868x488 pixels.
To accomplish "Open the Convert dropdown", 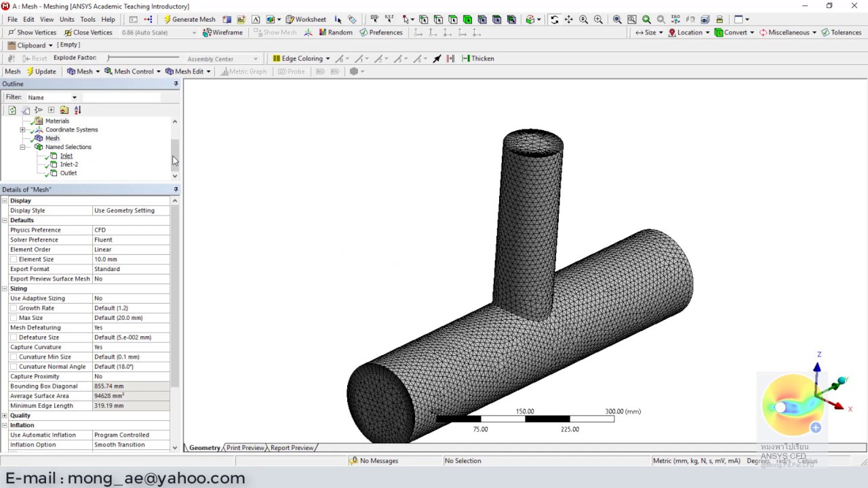I will (x=734, y=32).
